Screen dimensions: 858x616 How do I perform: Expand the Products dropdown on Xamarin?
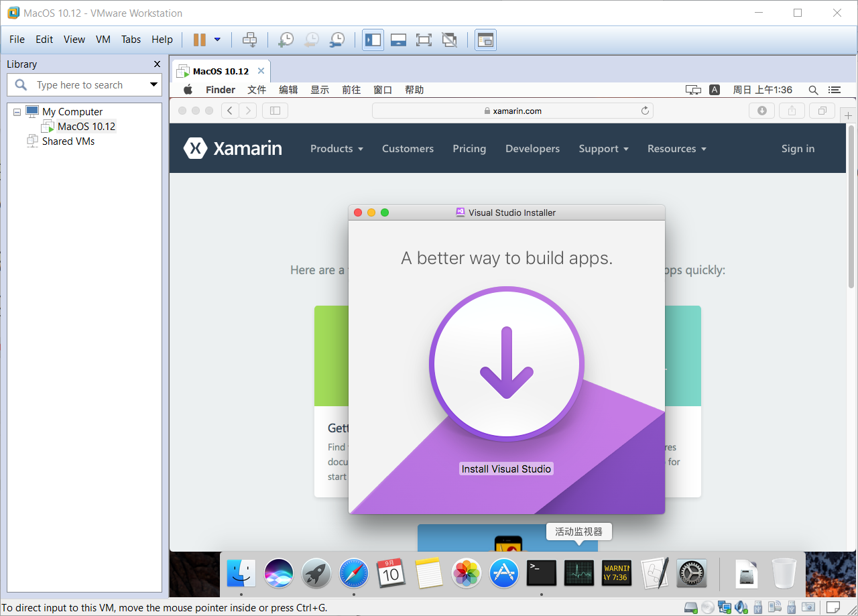(336, 149)
